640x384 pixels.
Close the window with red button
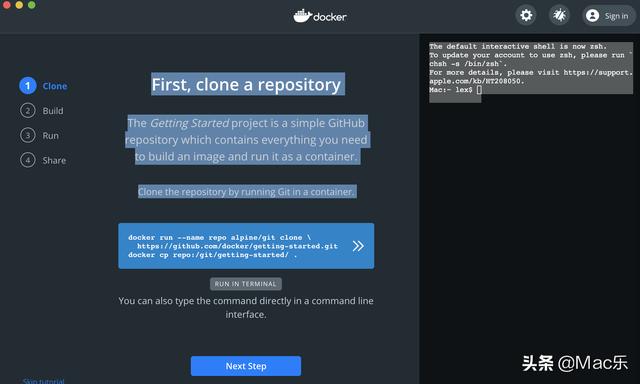point(7,4)
